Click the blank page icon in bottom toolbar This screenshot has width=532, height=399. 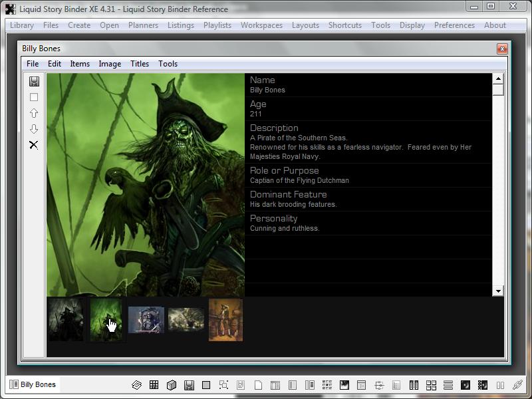[x=258, y=385]
